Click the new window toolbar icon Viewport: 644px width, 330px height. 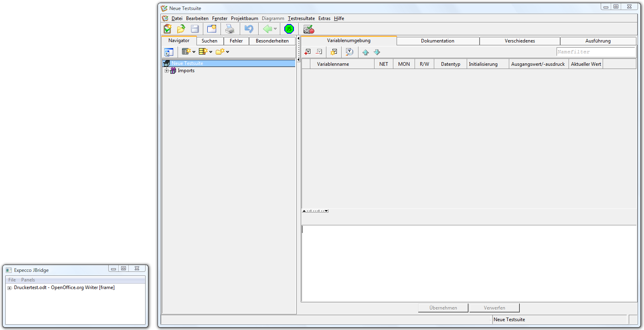tap(212, 29)
